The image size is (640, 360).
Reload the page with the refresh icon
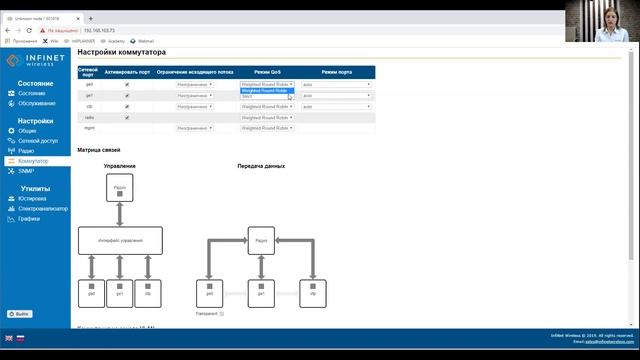pos(29,30)
